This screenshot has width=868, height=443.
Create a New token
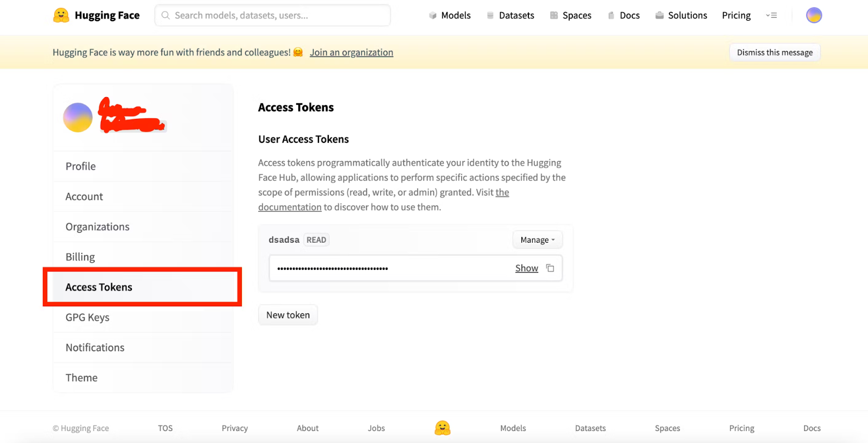288,315
